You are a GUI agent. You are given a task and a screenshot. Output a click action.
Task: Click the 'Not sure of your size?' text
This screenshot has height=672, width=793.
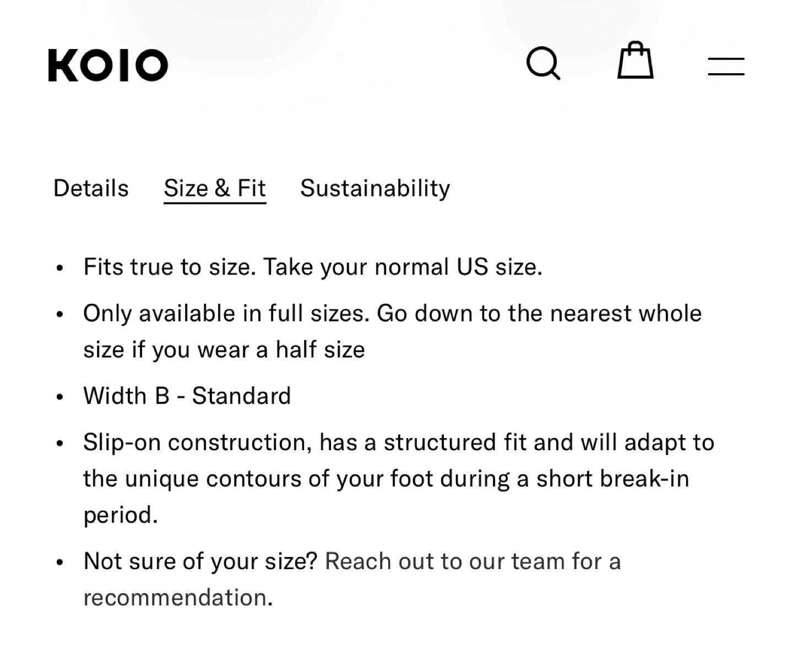[x=200, y=561]
